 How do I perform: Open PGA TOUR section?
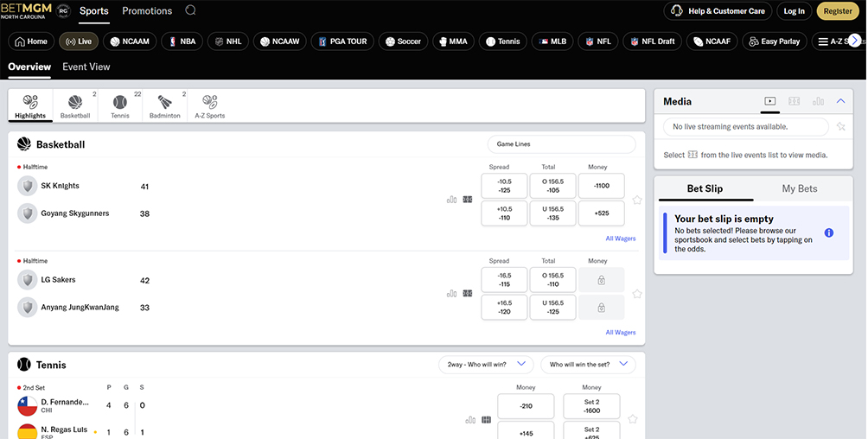coord(342,41)
